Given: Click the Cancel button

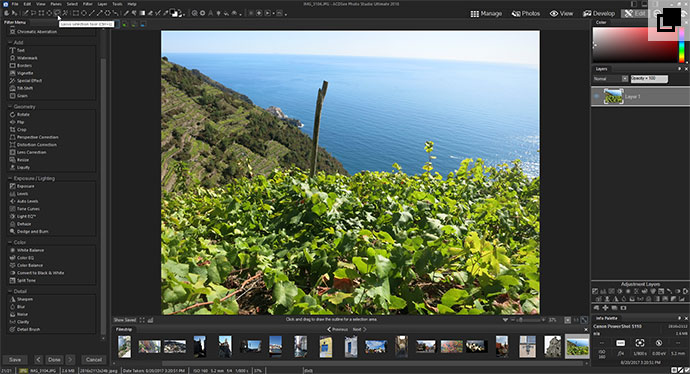Looking at the screenshot, I should [x=94, y=359].
